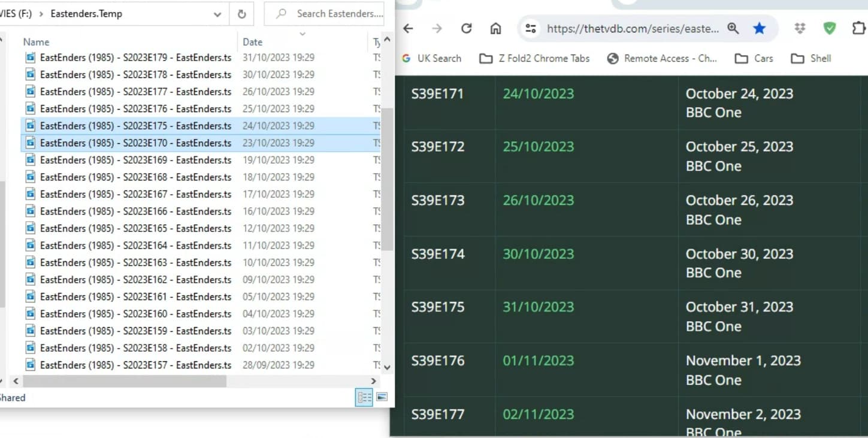The height and width of the screenshot is (438, 868).
Task: Open episode link 01/11/2023 on TVDB
Action: pos(538,360)
